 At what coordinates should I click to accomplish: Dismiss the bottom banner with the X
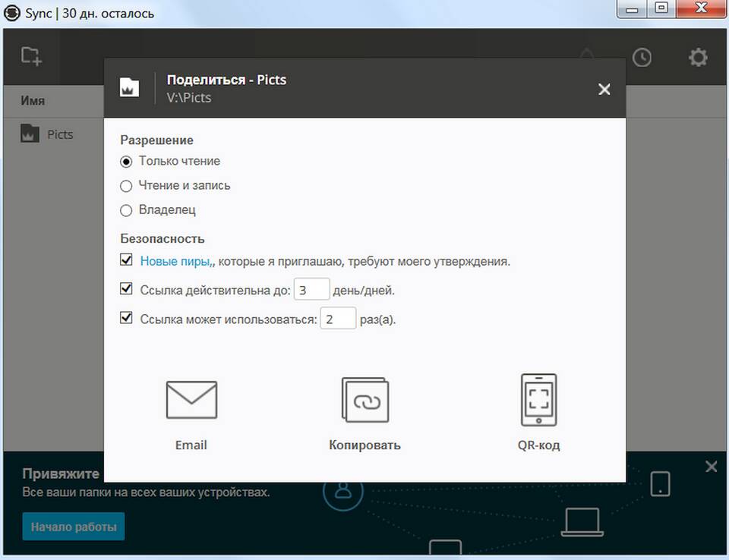[x=711, y=467]
